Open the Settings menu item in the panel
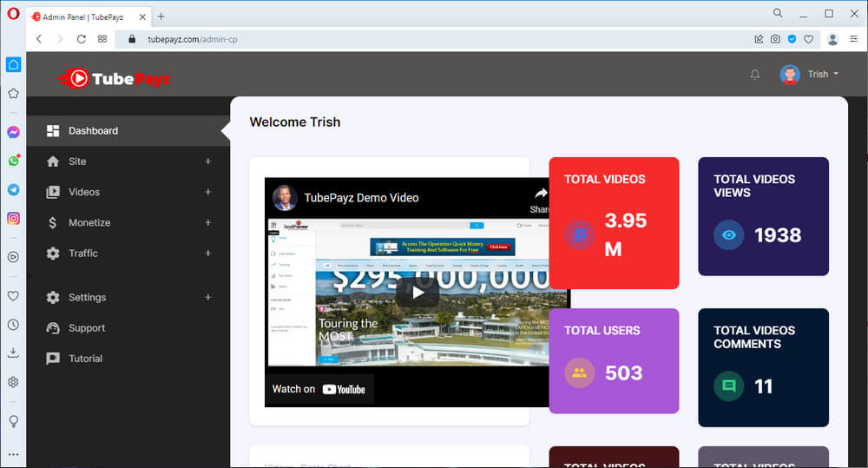Viewport: 868px width, 468px height. [x=128, y=298]
